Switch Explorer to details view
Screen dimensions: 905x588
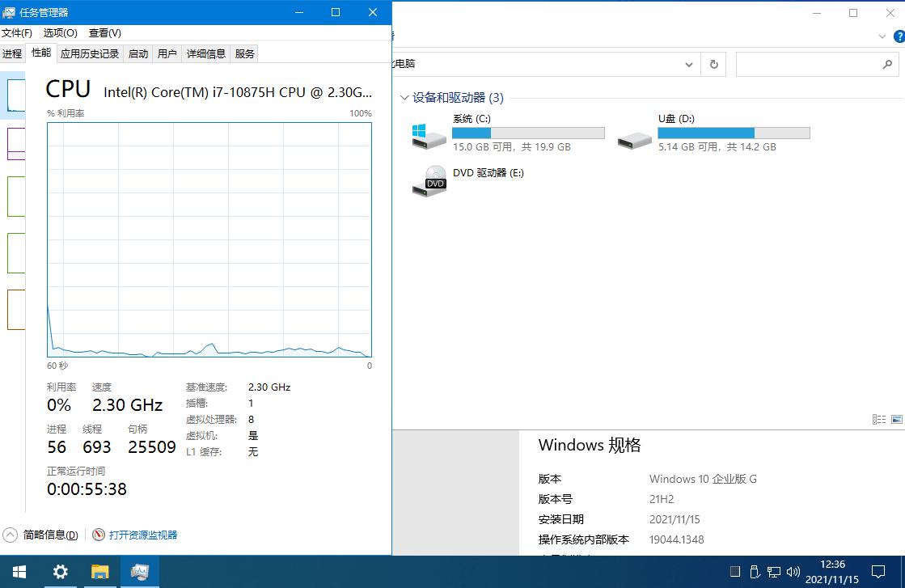tap(878, 418)
